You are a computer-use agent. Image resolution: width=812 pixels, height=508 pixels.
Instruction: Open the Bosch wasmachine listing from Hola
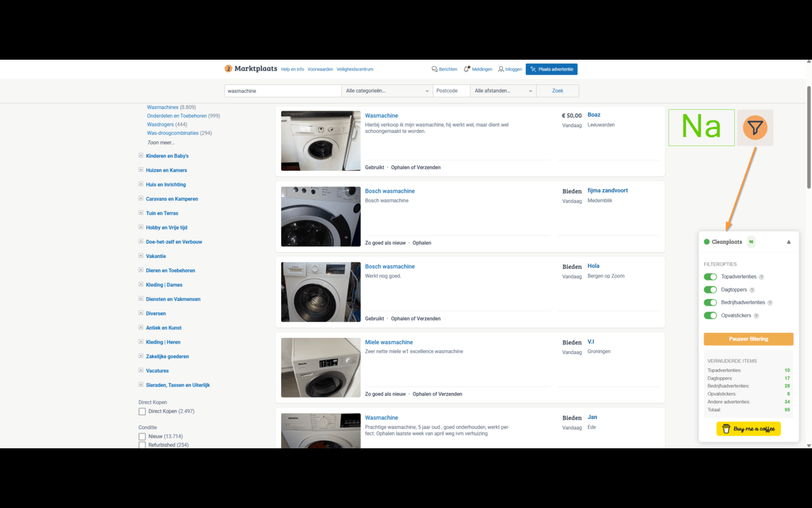pos(390,266)
